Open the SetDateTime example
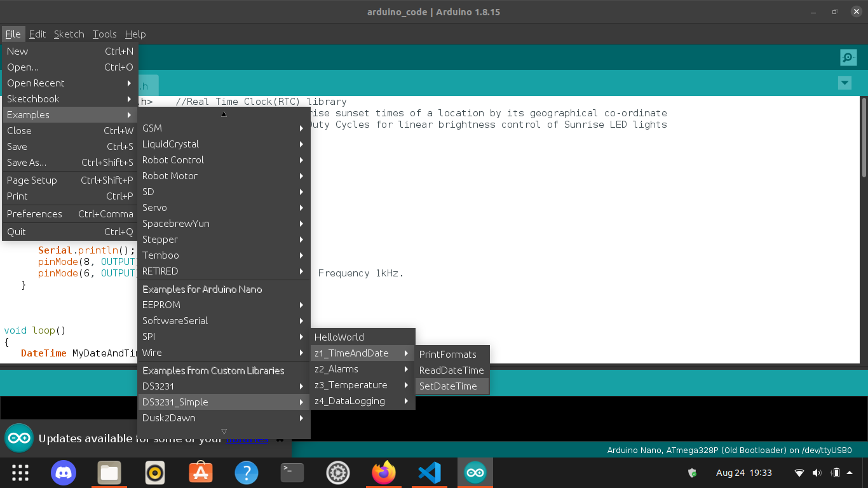This screenshot has height=488, width=868. click(x=452, y=386)
